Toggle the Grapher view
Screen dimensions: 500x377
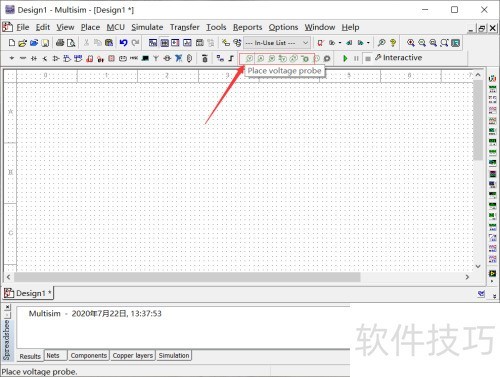tap(187, 43)
